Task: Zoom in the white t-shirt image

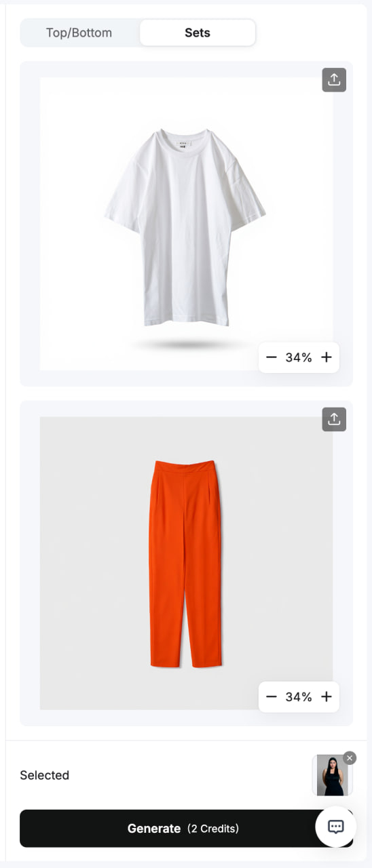Action: (x=326, y=357)
